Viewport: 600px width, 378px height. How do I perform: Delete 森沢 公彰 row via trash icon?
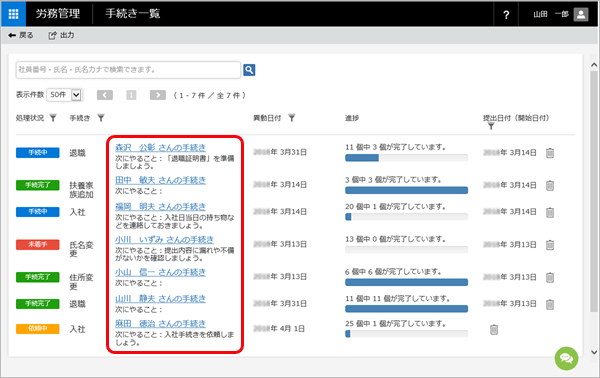pos(550,153)
